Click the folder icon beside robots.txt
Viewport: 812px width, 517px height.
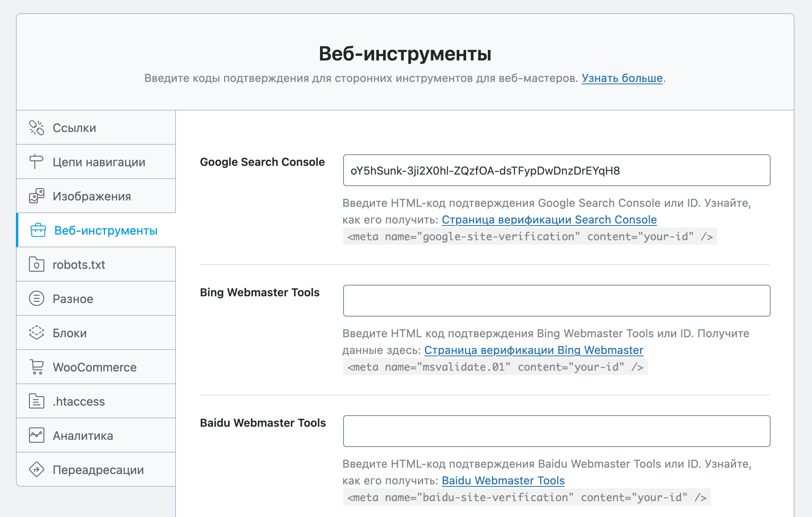coord(37,264)
